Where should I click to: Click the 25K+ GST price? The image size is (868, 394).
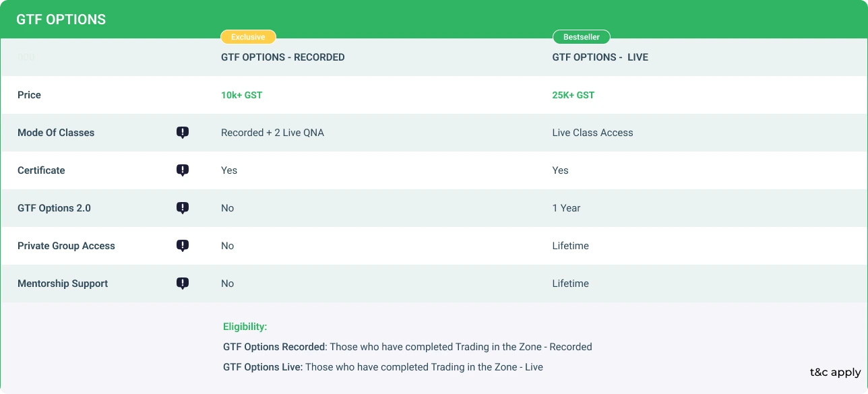573,95
